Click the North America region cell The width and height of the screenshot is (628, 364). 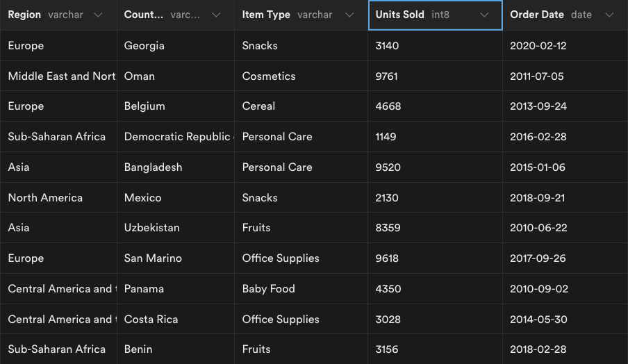pos(58,197)
